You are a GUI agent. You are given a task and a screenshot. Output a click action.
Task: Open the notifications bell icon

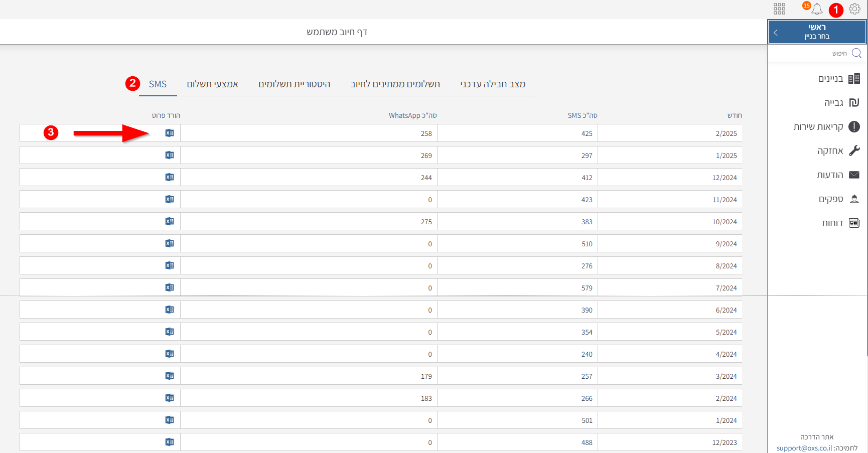pos(817,9)
